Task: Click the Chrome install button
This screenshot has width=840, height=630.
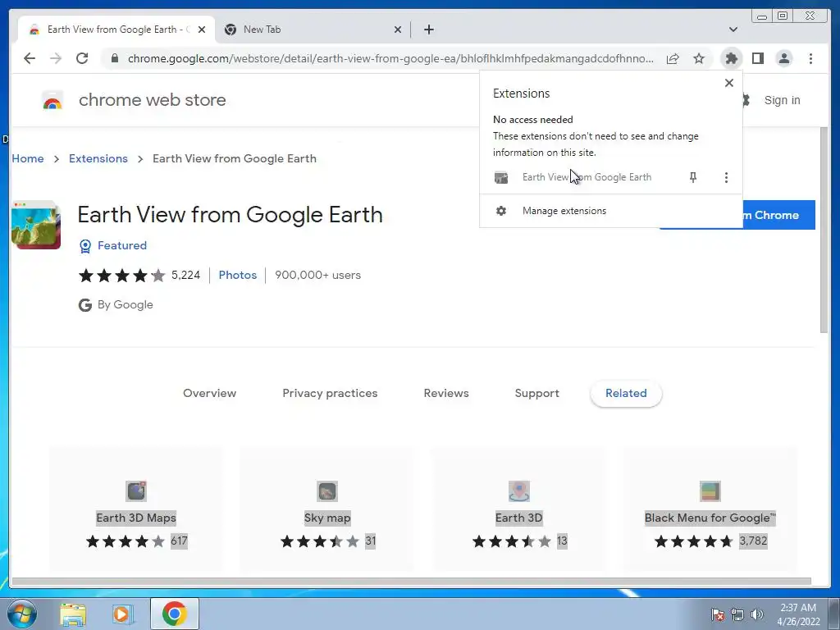Action: [778, 215]
